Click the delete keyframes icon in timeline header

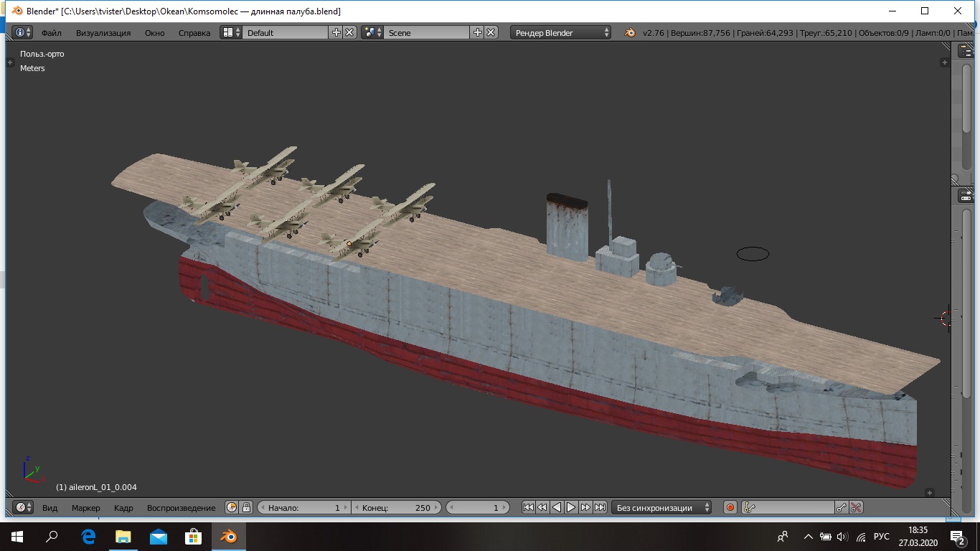coord(856,507)
